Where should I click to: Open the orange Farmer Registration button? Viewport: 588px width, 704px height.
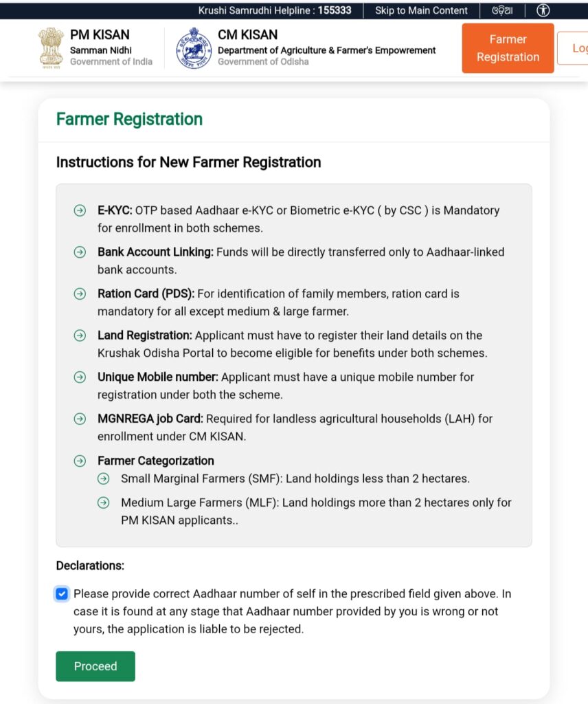point(508,48)
